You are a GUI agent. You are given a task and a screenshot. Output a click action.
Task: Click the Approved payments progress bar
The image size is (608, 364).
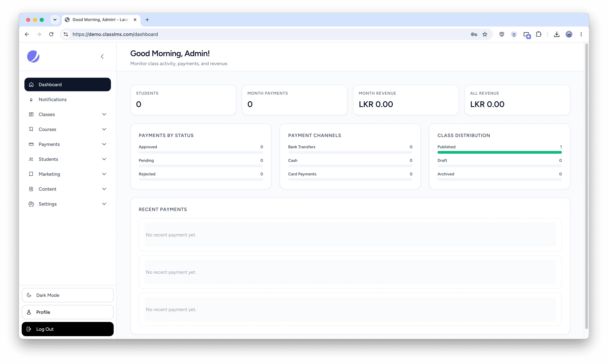coord(201,152)
